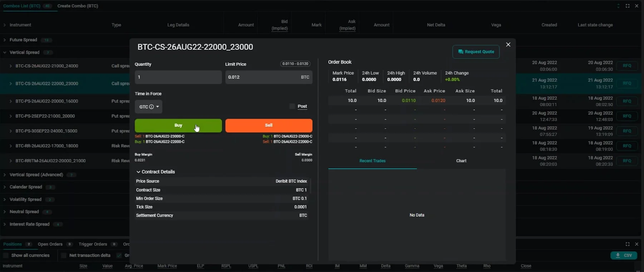Expand the BTC-RR-26AUG22-17000_18000 row chevron
The height and width of the screenshot is (272, 644).
pyautogui.click(x=11, y=146)
